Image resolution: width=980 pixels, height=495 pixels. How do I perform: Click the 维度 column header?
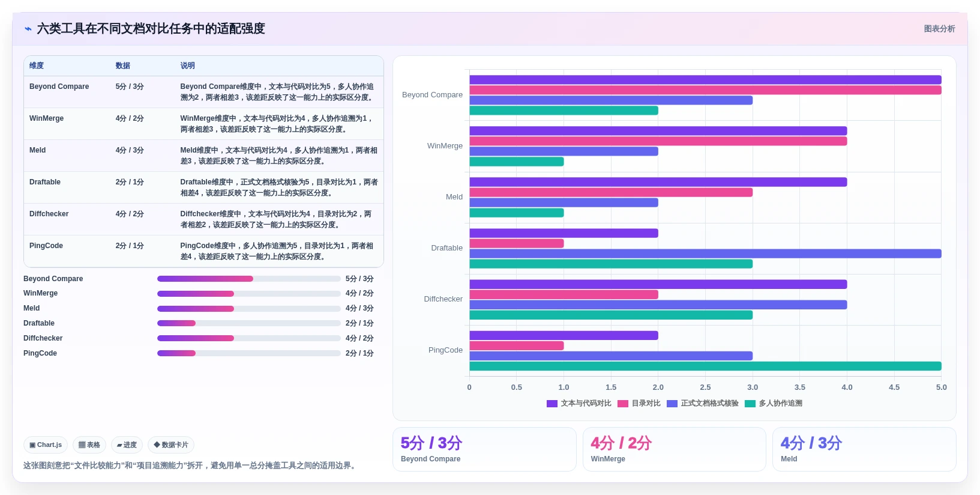tap(37, 65)
